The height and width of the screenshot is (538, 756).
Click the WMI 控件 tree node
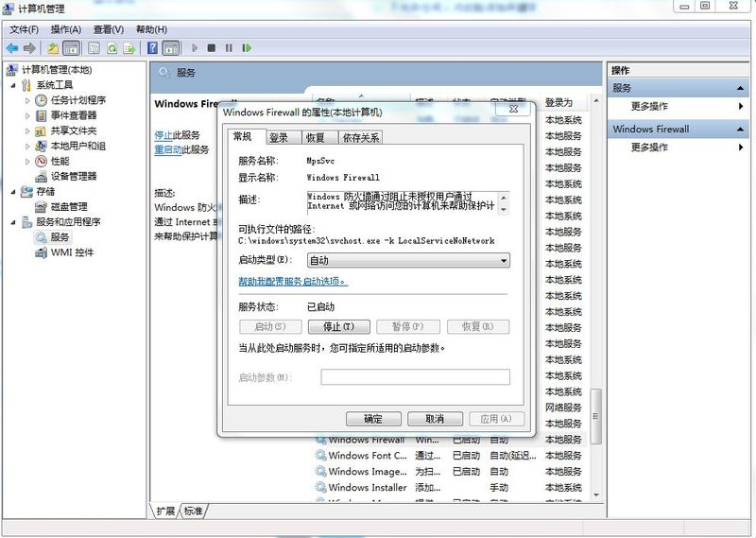72,252
